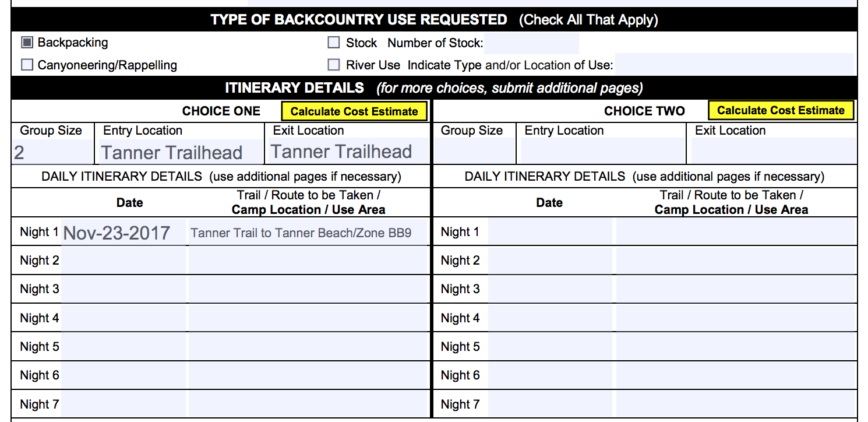Click Choice One Night 7 date field
Image resolution: width=868 pixels, height=422 pixels.
point(124,404)
